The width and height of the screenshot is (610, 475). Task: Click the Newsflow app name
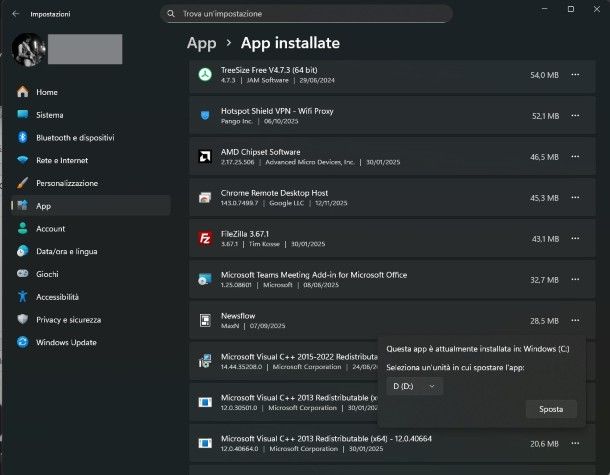click(238, 315)
